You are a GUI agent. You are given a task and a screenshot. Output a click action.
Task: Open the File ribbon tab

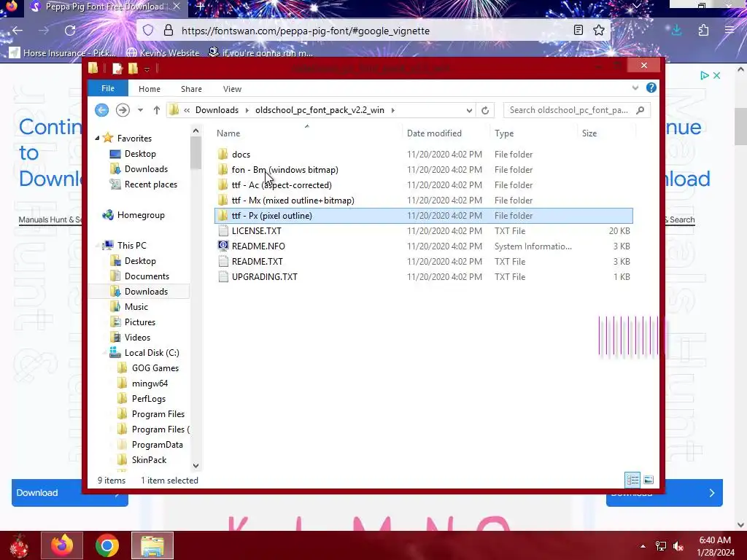108,88
